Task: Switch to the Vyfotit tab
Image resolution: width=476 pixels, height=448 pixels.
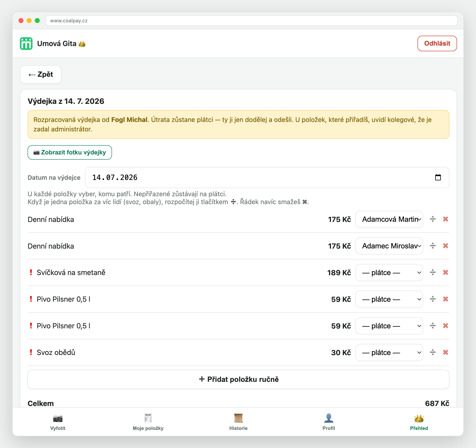Action: (58, 422)
